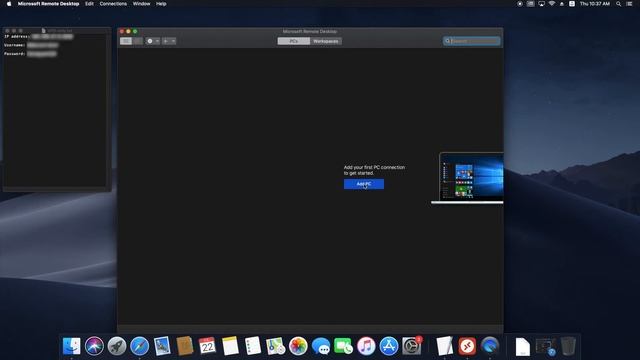Open Calendar showing 22 in the Dock
The image size is (640, 360).
(207, 346)
